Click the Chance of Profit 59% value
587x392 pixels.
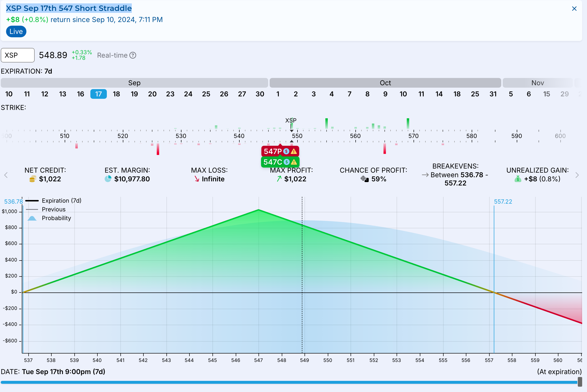[x=379, y=179]
